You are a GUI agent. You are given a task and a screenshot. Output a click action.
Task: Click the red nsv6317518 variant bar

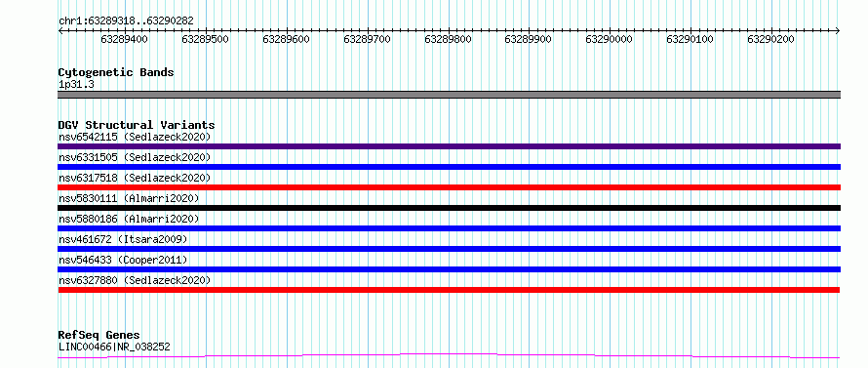pyautogui.click(x=449, y=187)
